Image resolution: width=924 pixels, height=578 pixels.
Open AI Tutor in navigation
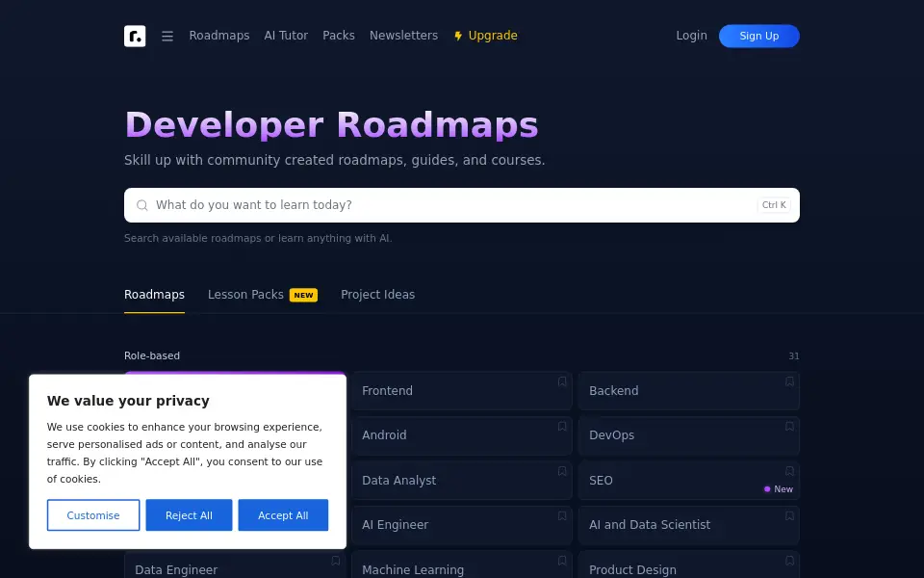pyautogui.click(x=286, y=36)
